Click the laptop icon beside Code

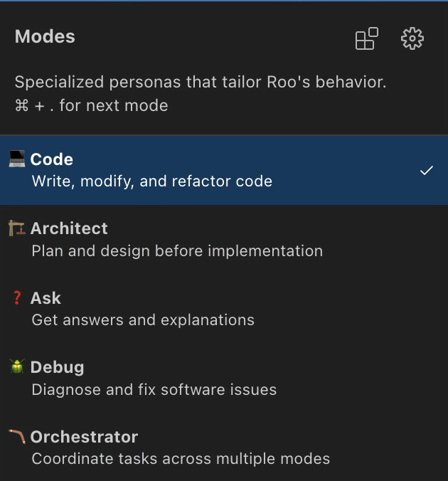[17, 159]
